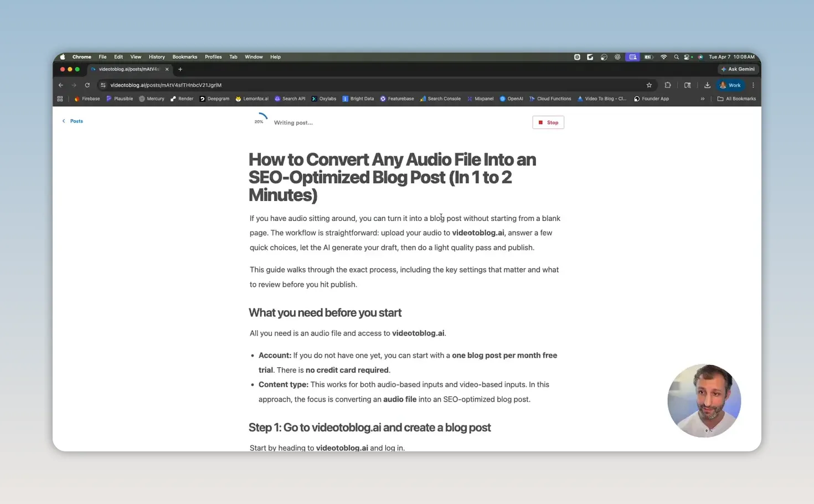The height and width of the screenshot is (504, 814).
Task: Click the tab search toolbar icon
Action: 687,85
